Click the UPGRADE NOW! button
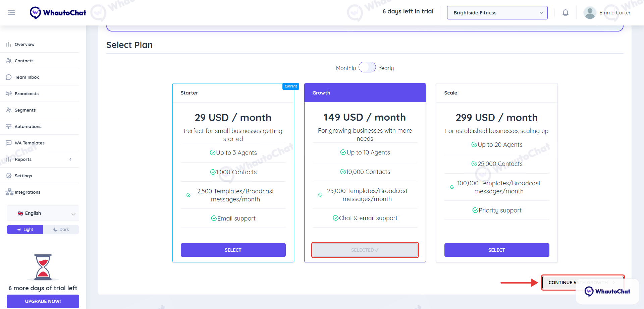Image resolution: width=644 pixels, height=309 pixels. [x=43, y=301]
